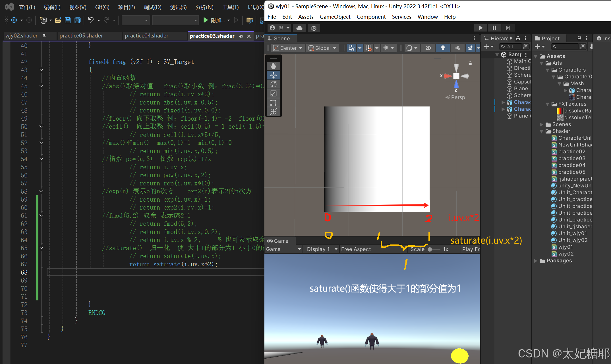Select the Rotate tool
Screen dimensions: 611x364
coord(273,84)
